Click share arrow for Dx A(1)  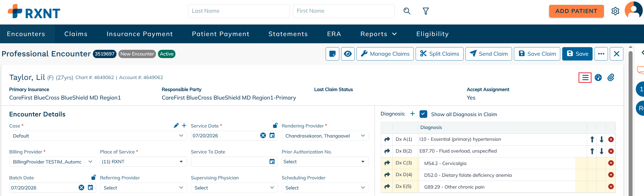(x=387, y=139)
